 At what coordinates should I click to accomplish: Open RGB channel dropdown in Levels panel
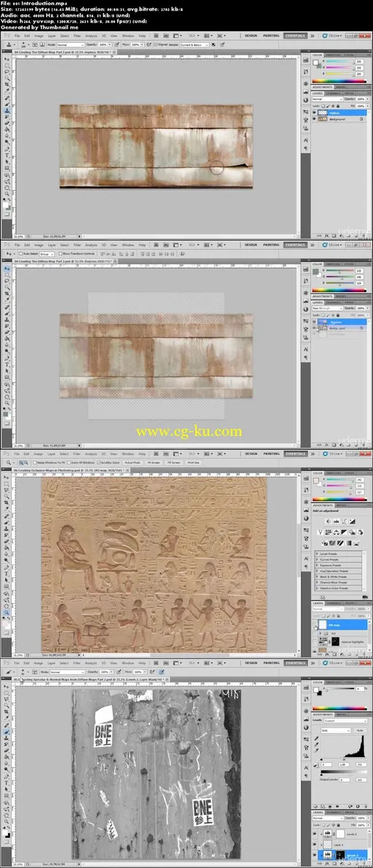click(336, 730)
